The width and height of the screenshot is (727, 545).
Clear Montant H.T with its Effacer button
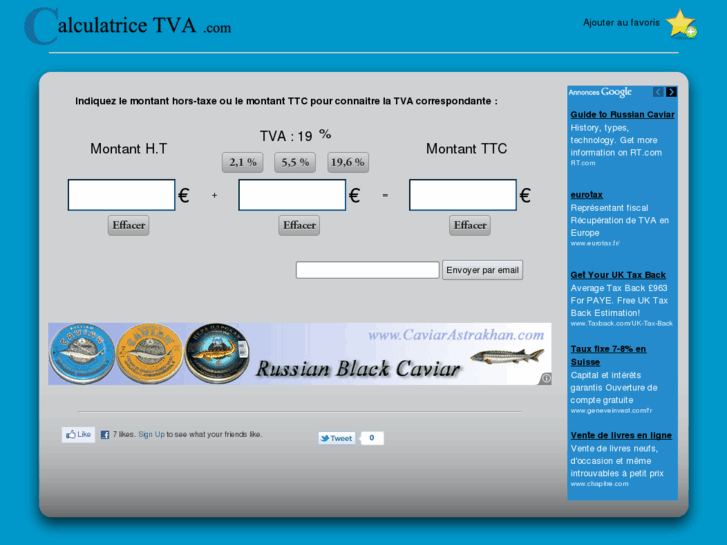128,225
